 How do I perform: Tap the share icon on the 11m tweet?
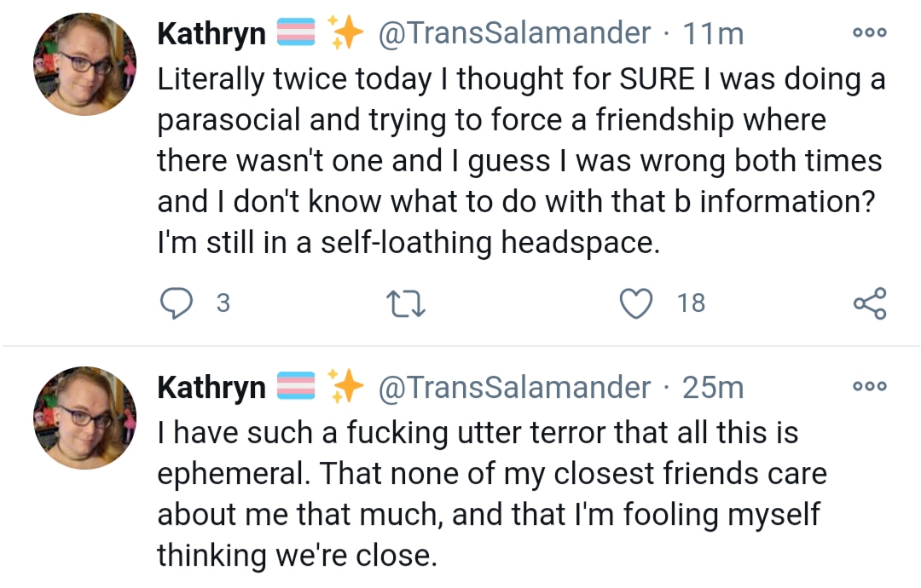[x=870, y=303]
